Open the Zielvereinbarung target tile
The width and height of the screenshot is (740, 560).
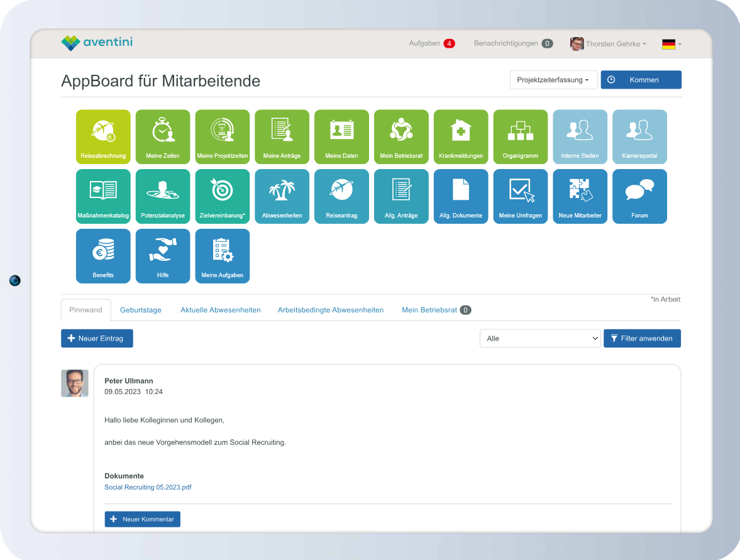(x=222, y=196)
